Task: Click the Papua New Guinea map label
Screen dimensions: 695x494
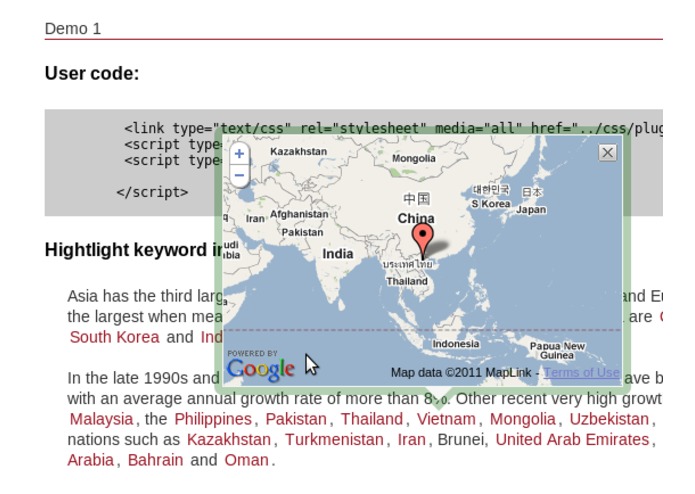Action: point(557,350)
